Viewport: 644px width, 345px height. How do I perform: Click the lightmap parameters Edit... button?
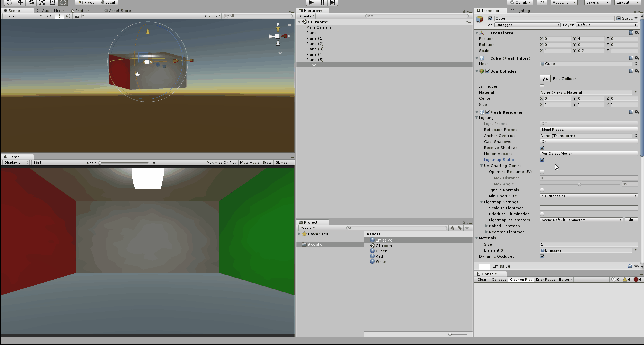click(631, 220)
